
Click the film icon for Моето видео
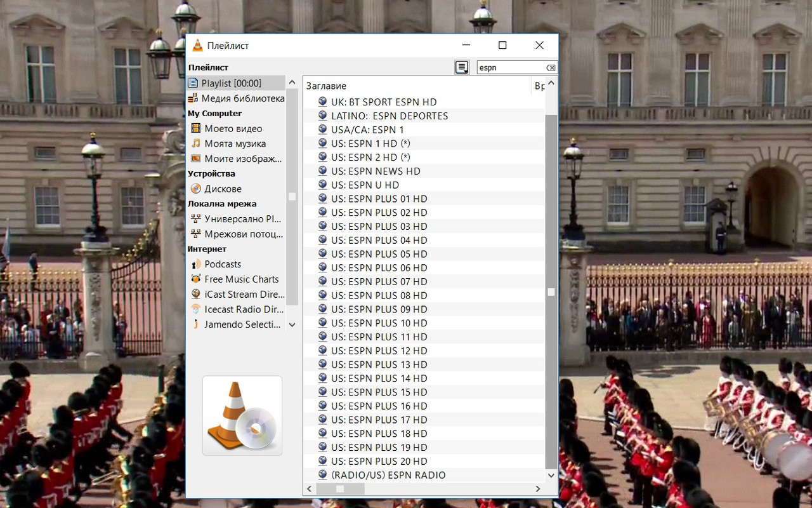click(196, 128)
